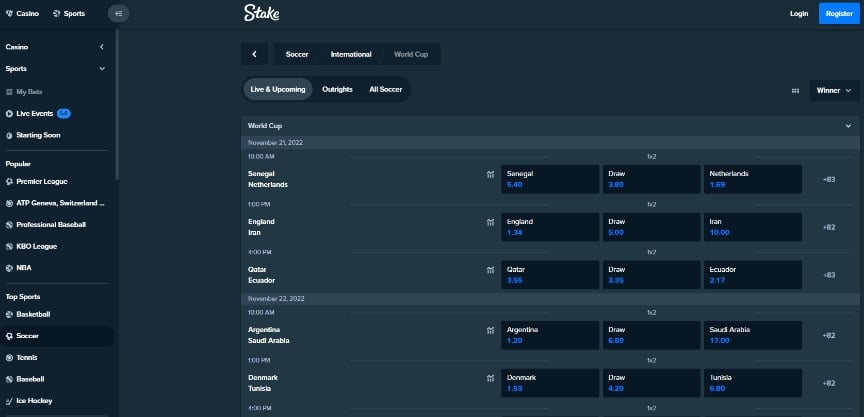Go to the Soccer breadcrumb

[297, 54]
